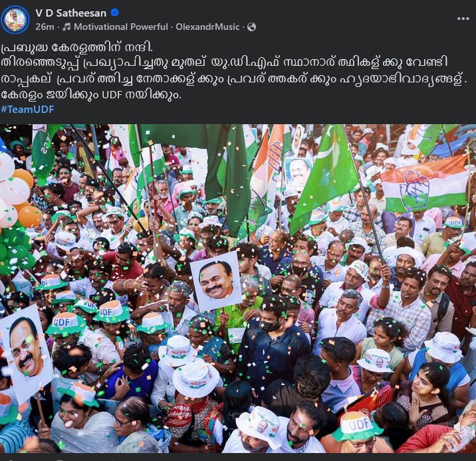
Task: Open the three-dot post options menu
Action: pyautogui.click(x=463, y=19)
